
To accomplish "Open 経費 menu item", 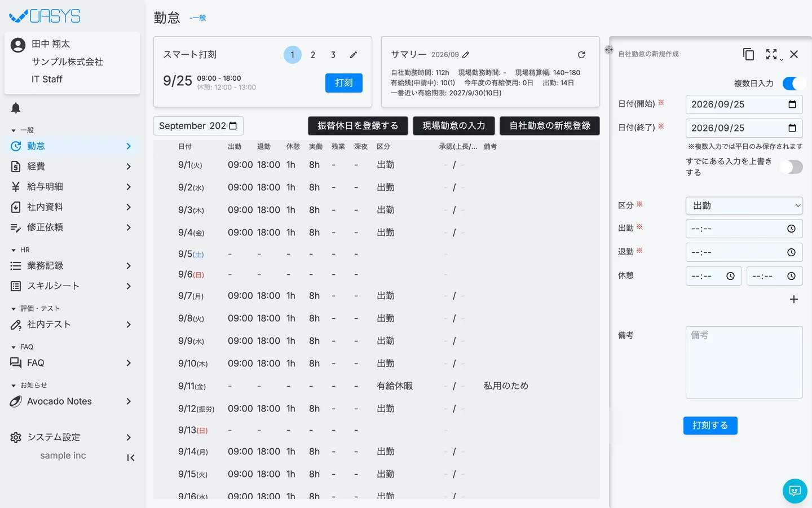I will click(x=72, y=167).
